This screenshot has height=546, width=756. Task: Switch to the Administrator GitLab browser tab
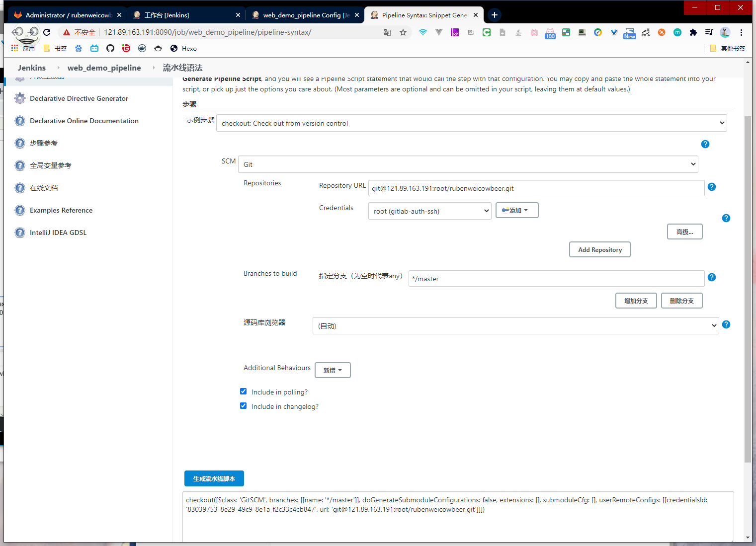[x=67, y=15]
